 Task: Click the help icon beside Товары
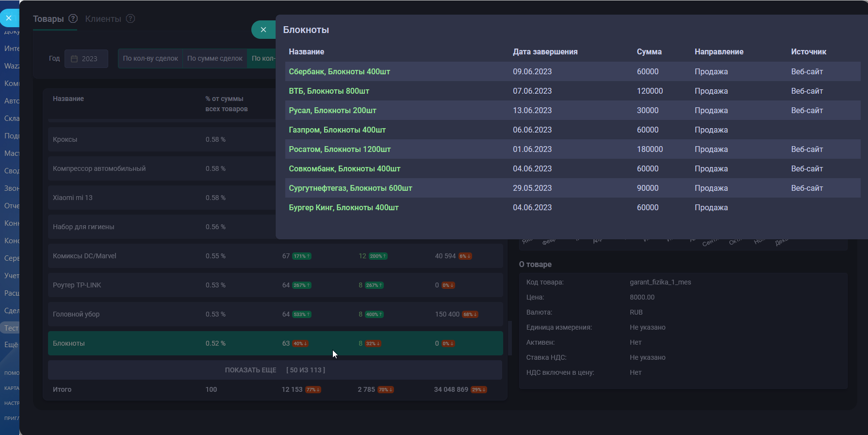(73, 18)
